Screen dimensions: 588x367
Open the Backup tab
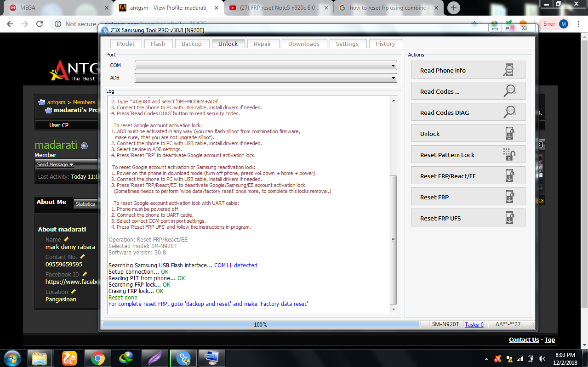point(192,44)
